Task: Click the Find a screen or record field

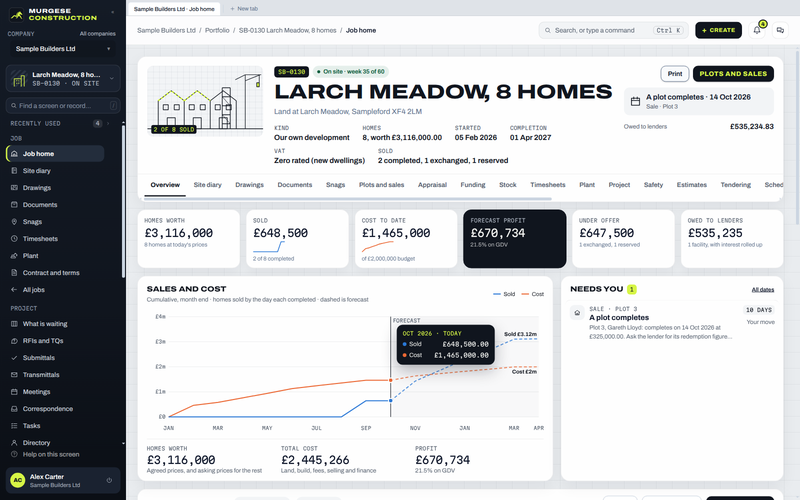Action: 63,106
